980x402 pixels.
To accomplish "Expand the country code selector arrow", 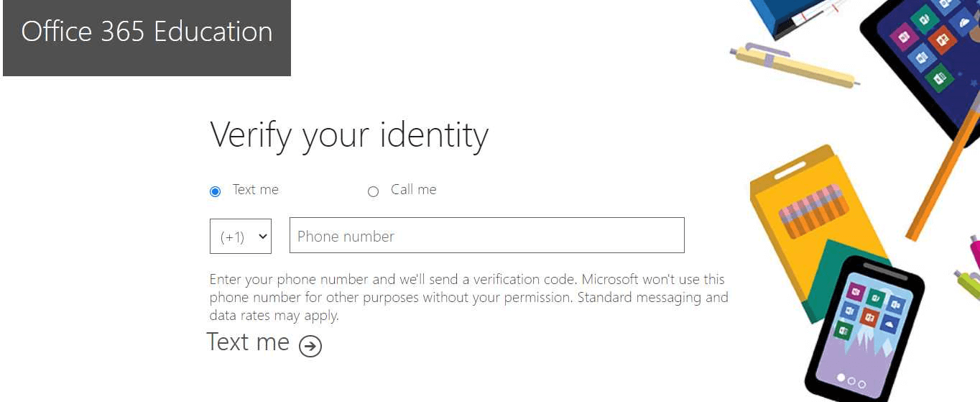I will pos(262,236).
